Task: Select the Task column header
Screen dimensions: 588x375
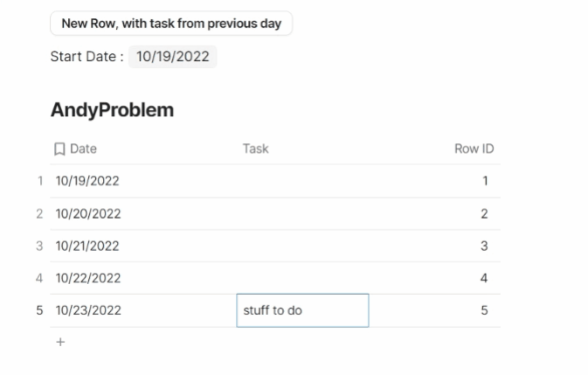Action: (255, 149)
